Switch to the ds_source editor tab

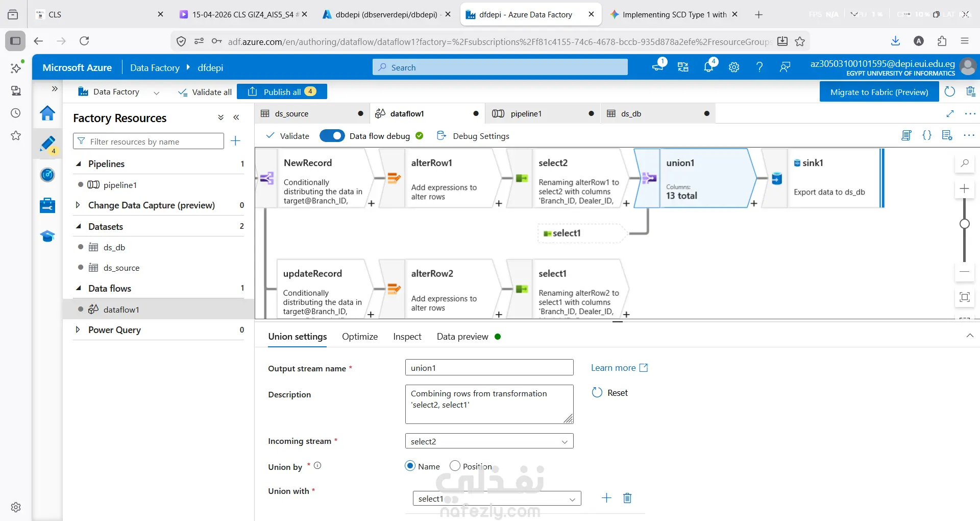311,113
